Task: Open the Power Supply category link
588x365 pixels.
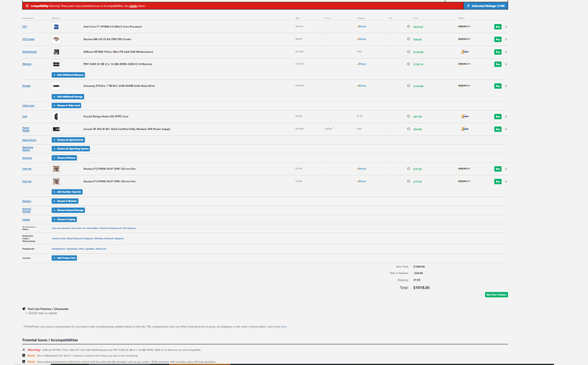Action: coord(26,129)
